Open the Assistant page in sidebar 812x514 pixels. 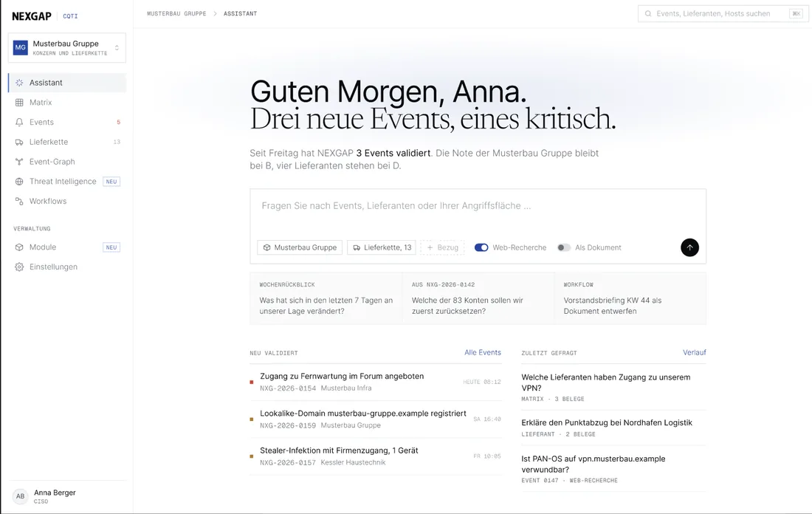click(x=66, y=83)
